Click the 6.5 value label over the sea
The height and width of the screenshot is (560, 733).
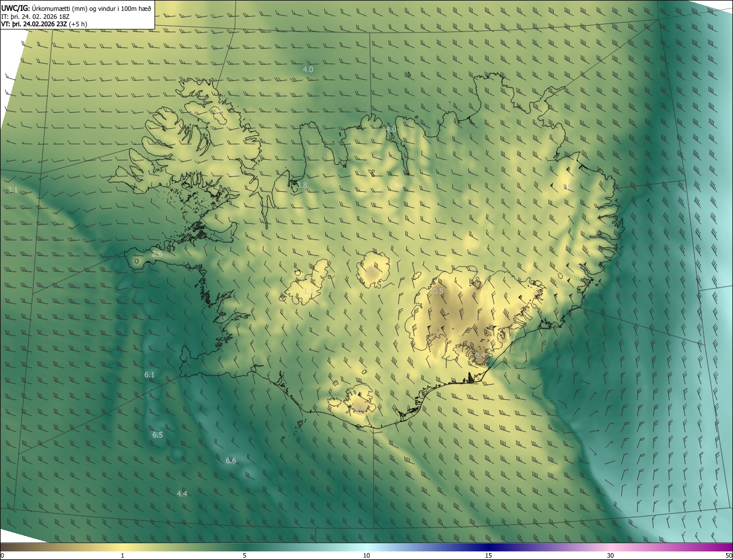point(157,435)
